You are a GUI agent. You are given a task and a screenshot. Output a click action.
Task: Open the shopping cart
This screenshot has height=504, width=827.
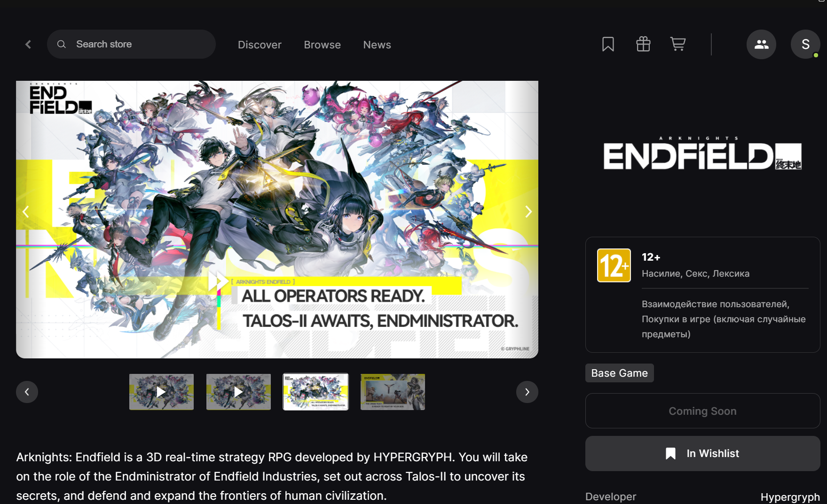click(678, 44)
